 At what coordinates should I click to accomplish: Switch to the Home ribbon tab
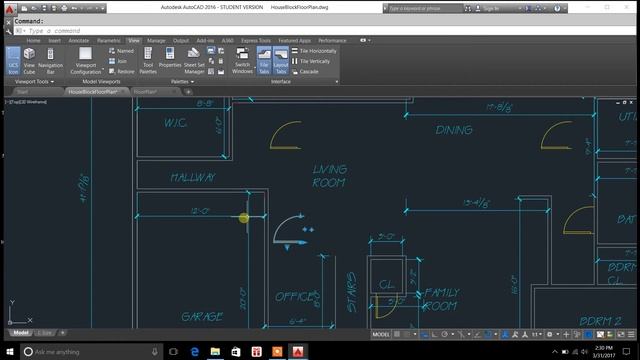click(33, 40)
